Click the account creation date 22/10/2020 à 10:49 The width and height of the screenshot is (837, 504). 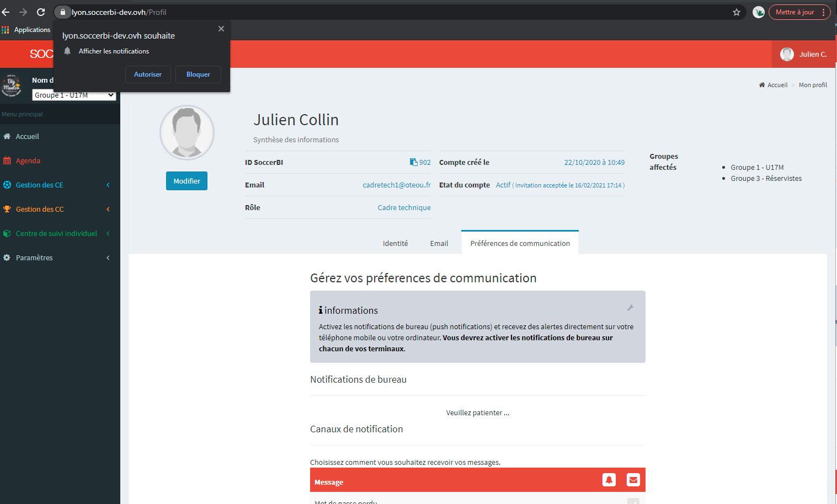[x=594, y=162]
